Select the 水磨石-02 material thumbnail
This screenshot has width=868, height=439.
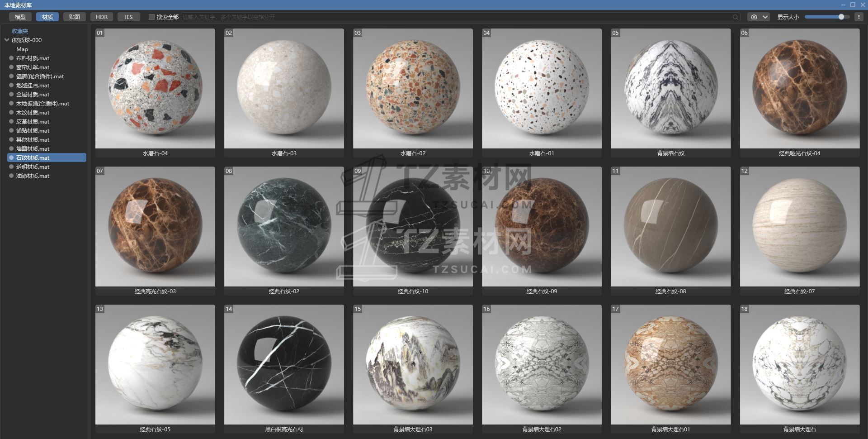[413, 89]
